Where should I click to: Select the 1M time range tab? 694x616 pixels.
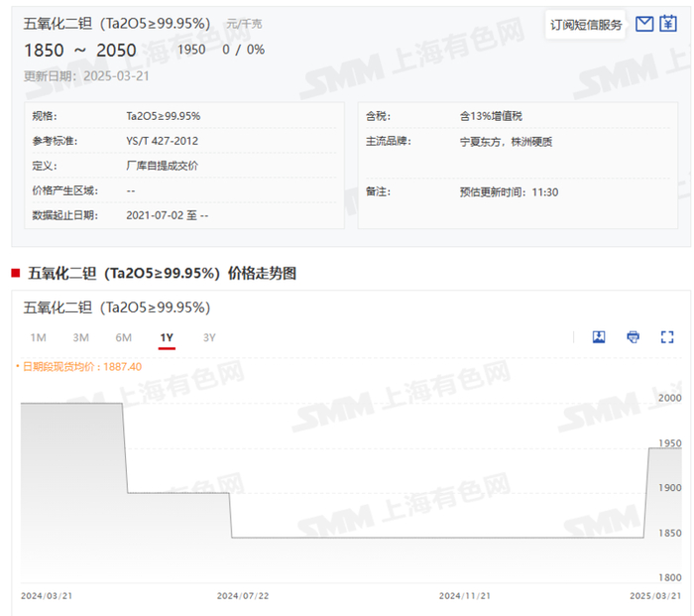(x=38, y=338)
